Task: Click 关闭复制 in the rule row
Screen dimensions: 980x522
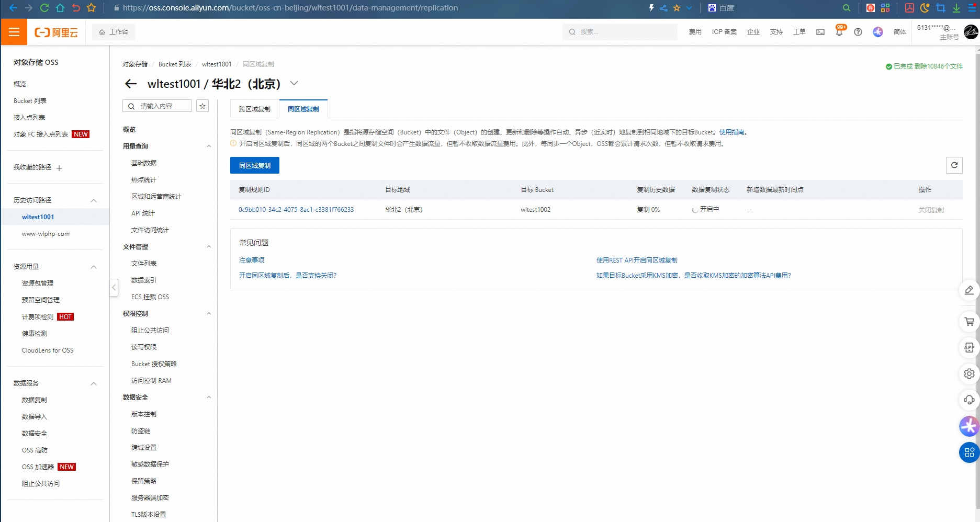Action: tap(931, 210)
